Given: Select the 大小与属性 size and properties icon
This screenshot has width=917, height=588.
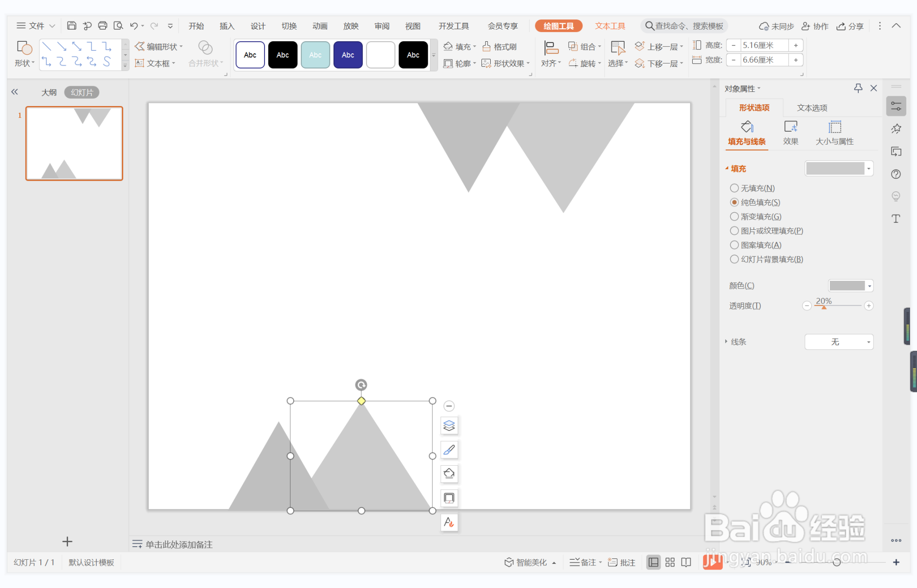Looking at the screenshot, I should tap(835, 127).
